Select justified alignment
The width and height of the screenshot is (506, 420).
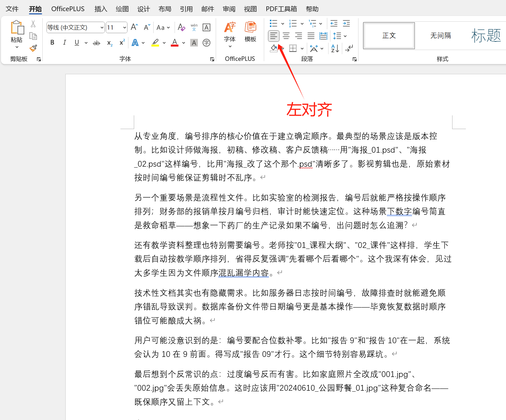(x=311, y=36)
